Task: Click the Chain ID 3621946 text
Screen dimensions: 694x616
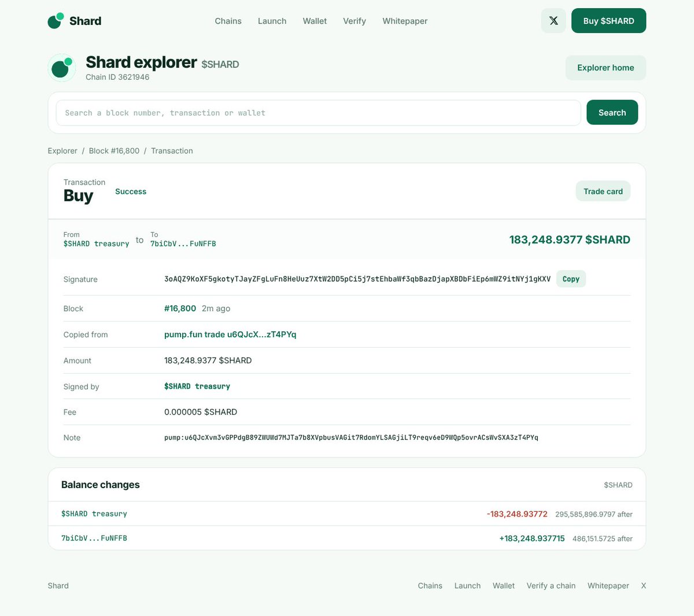Action: pyautogui.click(x=117, y=77)
